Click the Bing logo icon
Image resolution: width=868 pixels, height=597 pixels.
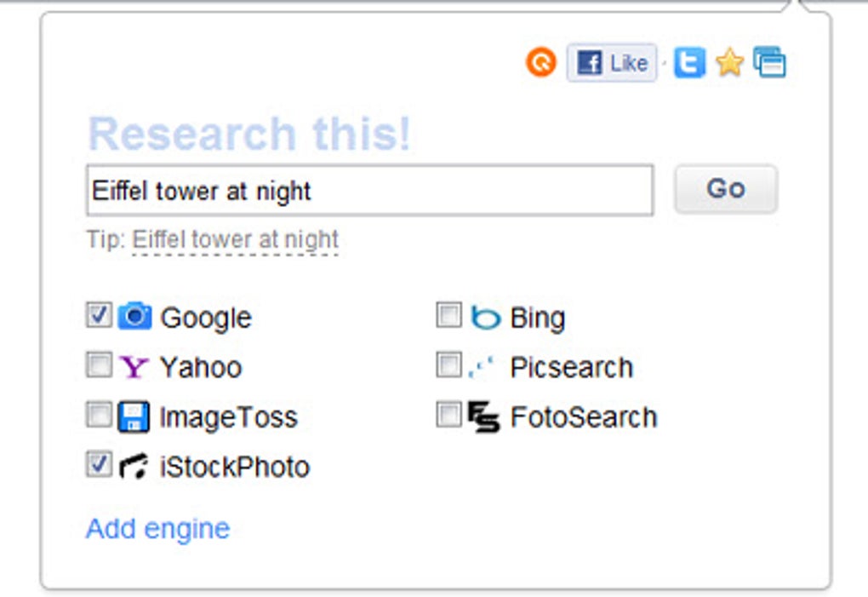coord(485,317)
